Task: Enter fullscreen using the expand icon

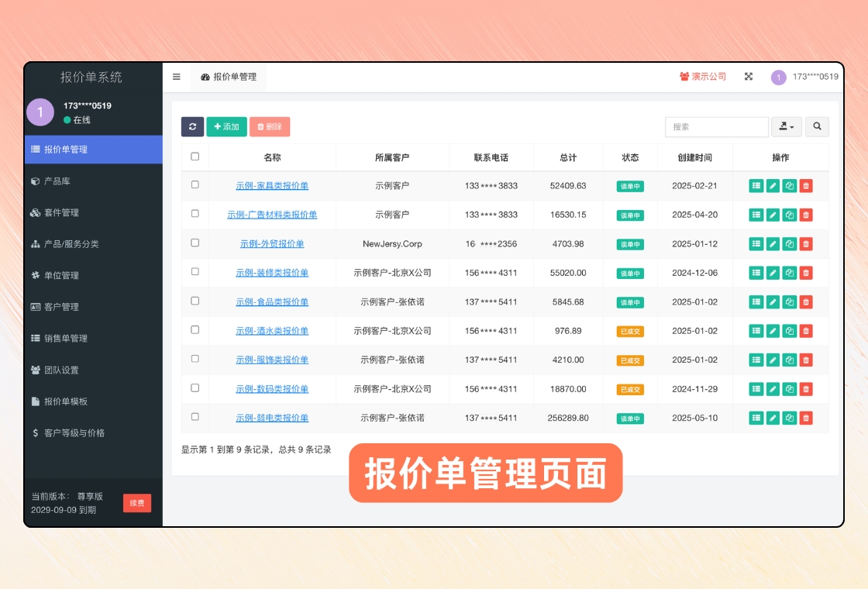Action: point(749,77)
